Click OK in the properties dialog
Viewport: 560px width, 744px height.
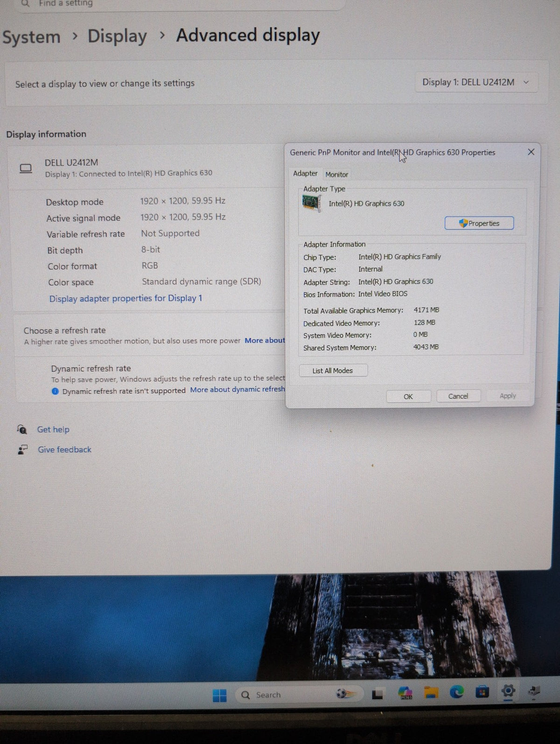(x=408, y=396)
